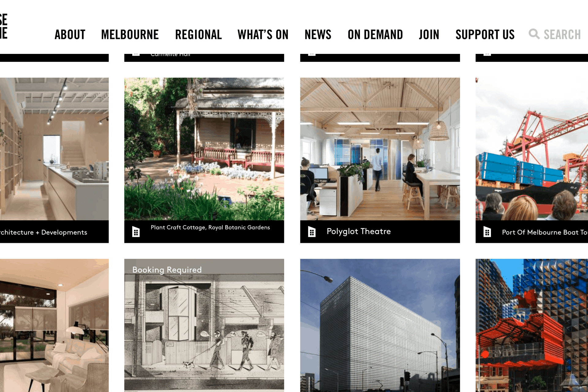The height and width of the screenshot is (392, 588).
Task: Click building icon beside Plant Craft Cottage
Action: pos(136,232)
